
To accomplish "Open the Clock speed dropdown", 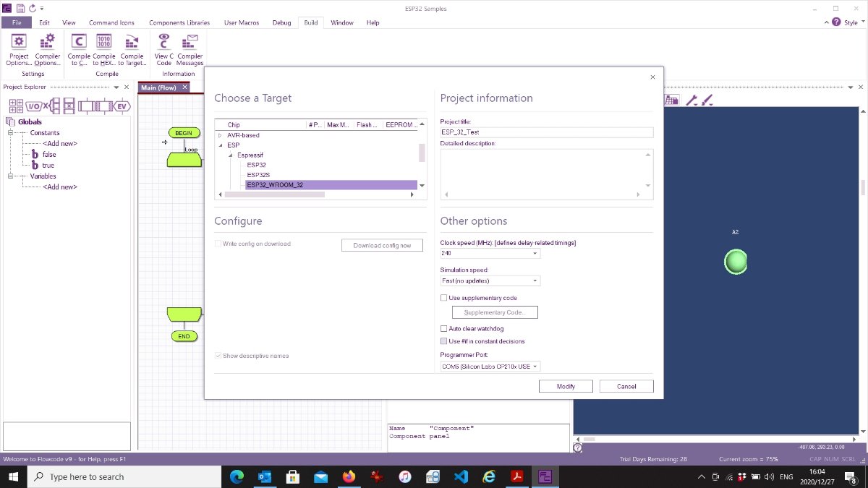I will click(490, 254).
